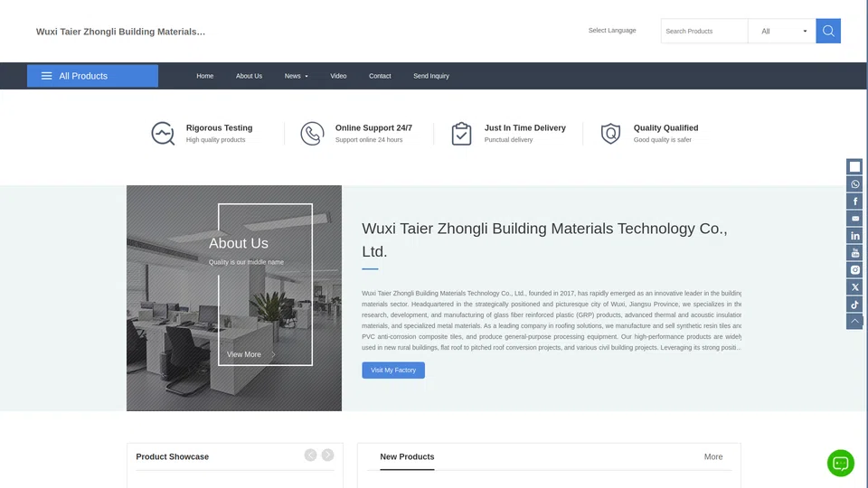868x488 pixels.
Task: Open the WhatsApp sidebar icon
Action: point(854,184)
